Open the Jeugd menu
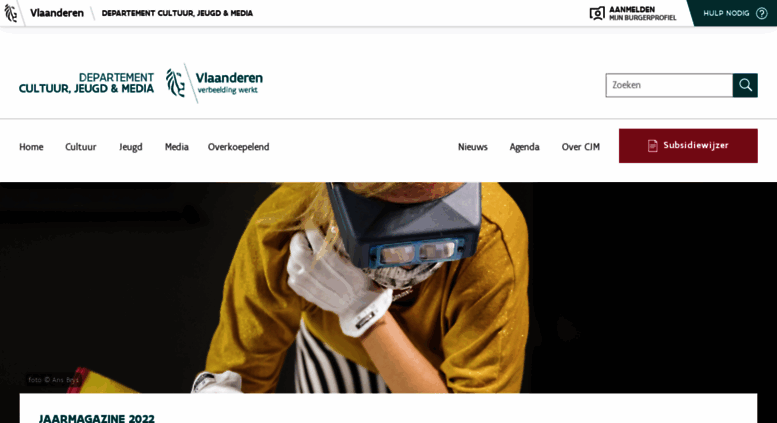 pyautogui.click(x=131, y=147)
